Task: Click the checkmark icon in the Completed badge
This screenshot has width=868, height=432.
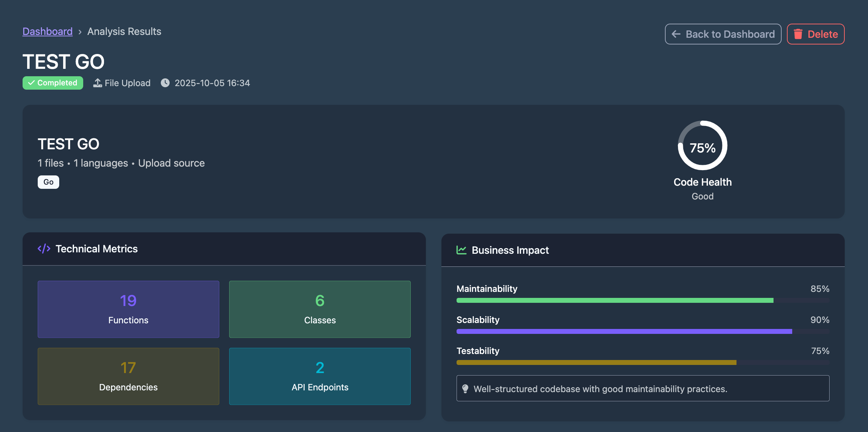Action: tap(31, 83)
